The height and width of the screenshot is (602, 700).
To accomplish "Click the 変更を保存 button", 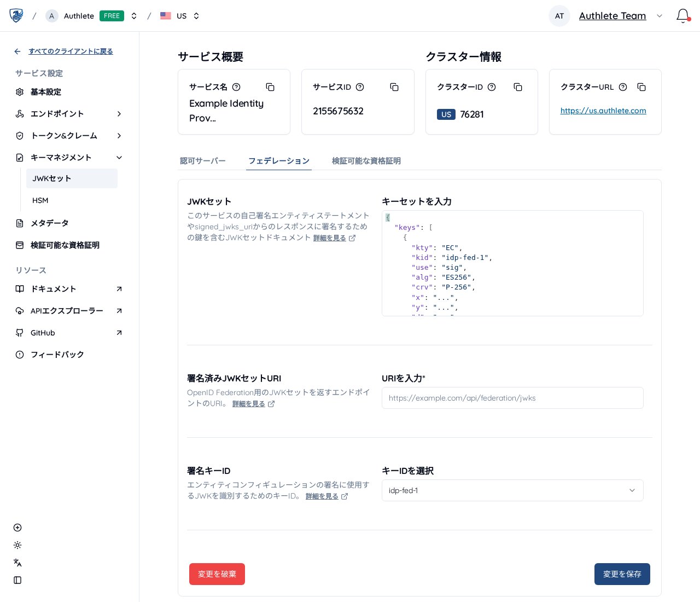I will (x=622, y=574).
